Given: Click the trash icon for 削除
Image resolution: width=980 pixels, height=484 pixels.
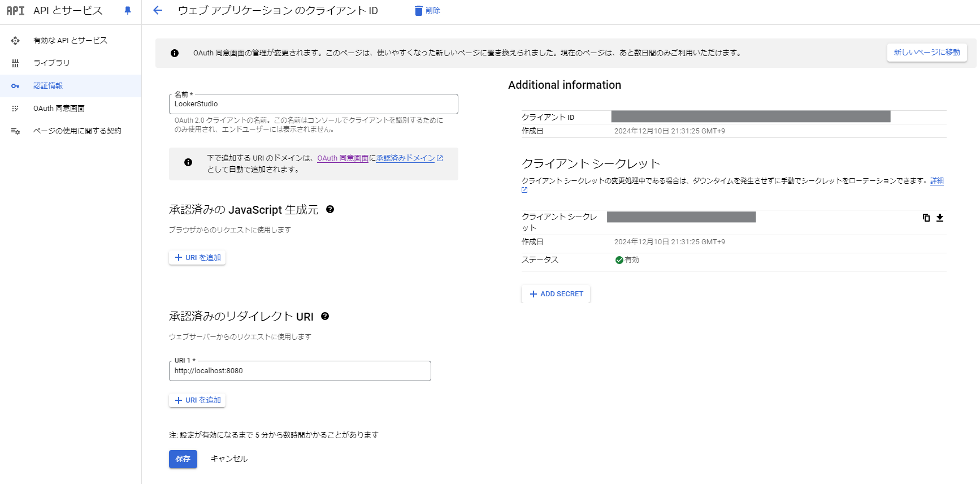Looking at the screenshot, I should click(x=419, y=11).
